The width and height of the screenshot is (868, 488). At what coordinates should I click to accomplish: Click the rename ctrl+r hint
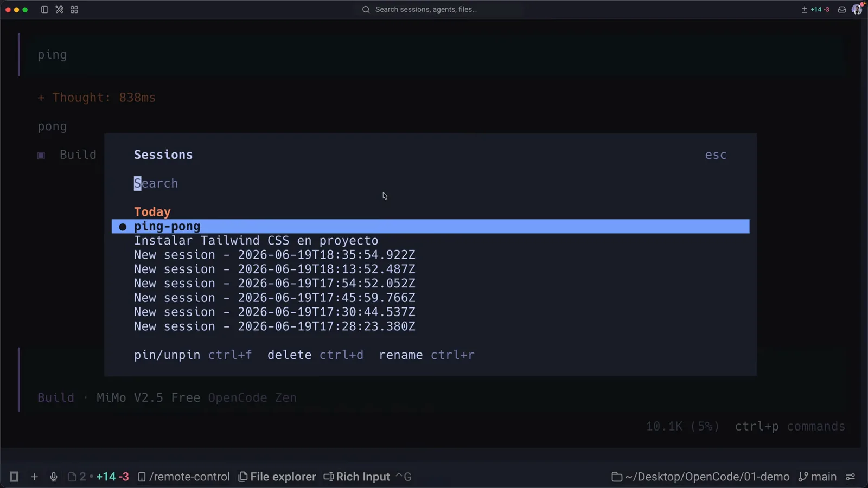(427, 355)
